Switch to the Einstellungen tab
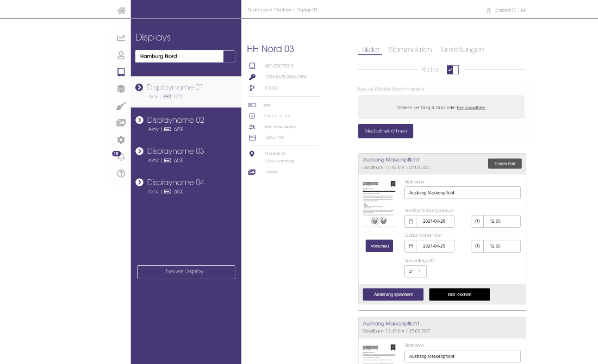This screenshot has height=364, width=598. pos(463,49)
